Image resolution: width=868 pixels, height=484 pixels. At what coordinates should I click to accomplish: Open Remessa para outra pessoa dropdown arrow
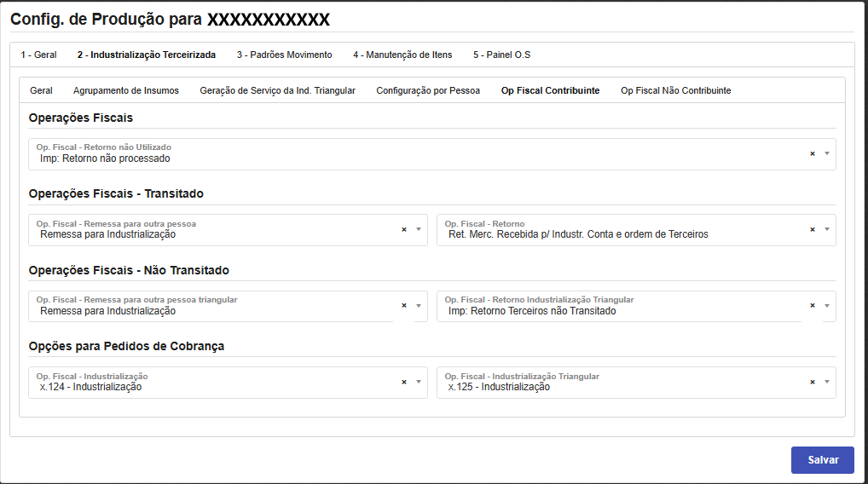(x=418, y=229)
